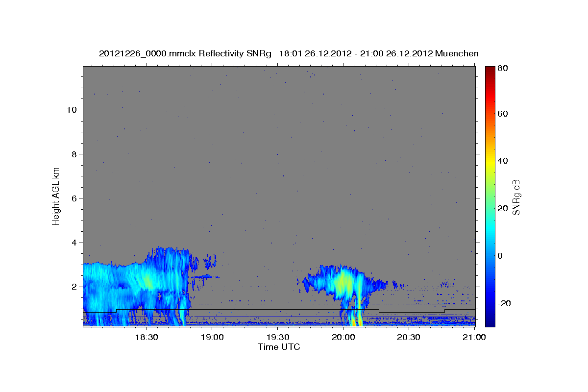Image resolution: width=588 pixels, height=392 pixels.
Task: Click the 19:00 time tick label
Action: 212,337
